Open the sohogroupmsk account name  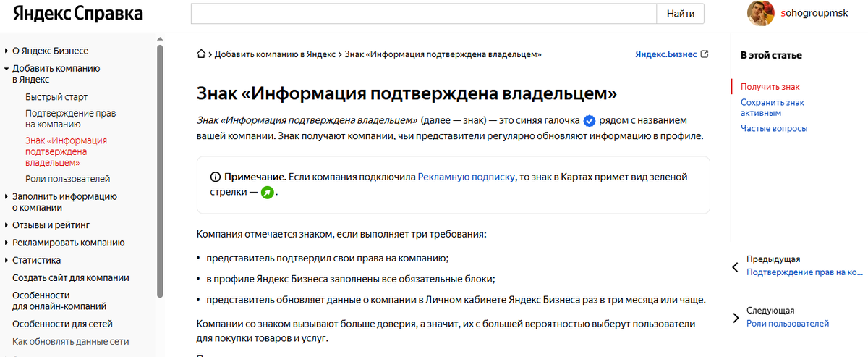click(x=814, y=13)
